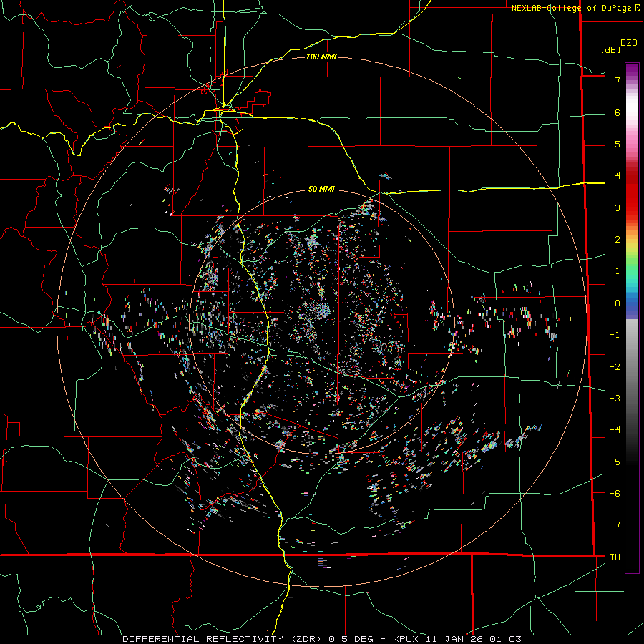Click the 6 value on the color scale

(x=618, y=112)
